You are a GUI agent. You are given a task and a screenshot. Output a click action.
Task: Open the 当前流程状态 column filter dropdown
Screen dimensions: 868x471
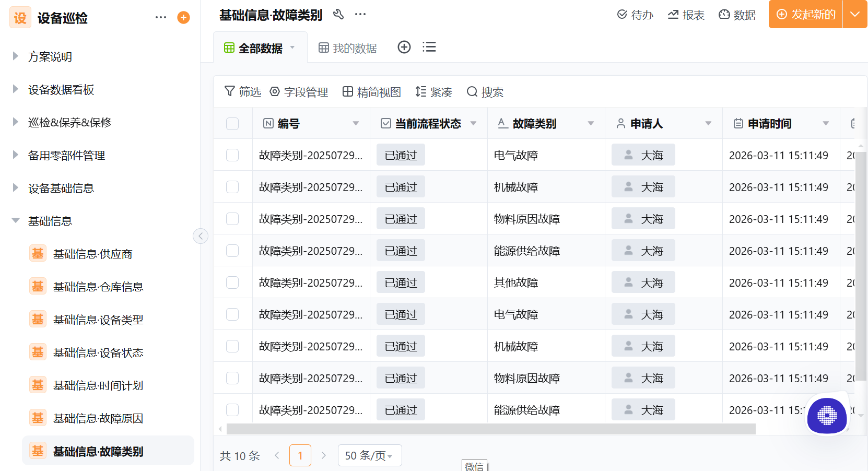coord(474,123)
